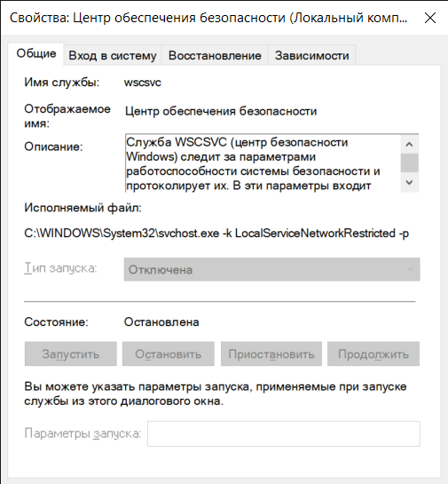Switch to the Зависимости tab
Viewport: 448px width, 484px height.
(x=311, y=56)
